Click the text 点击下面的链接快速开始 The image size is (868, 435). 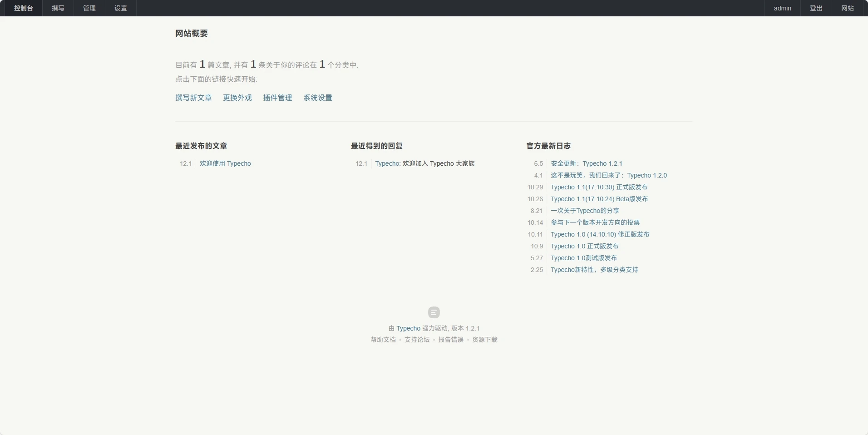216,79
